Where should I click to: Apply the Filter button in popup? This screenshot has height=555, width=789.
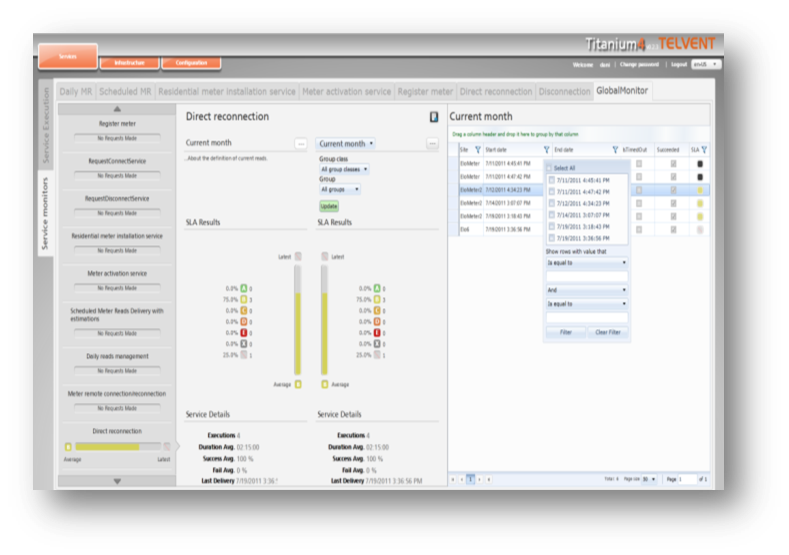[566, 333]
